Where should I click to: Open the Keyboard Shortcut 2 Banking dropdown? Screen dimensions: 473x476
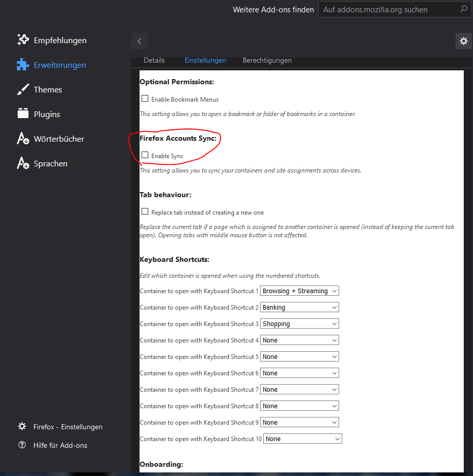(x=300, y=307)
